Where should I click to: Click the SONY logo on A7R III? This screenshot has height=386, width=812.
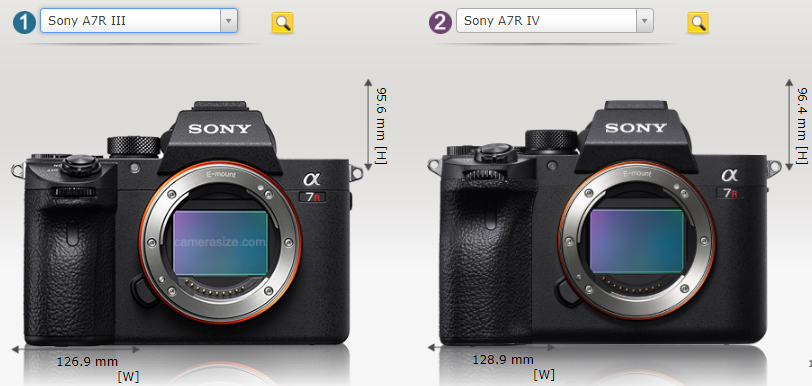pyautogui.click(x=220, y=128)
